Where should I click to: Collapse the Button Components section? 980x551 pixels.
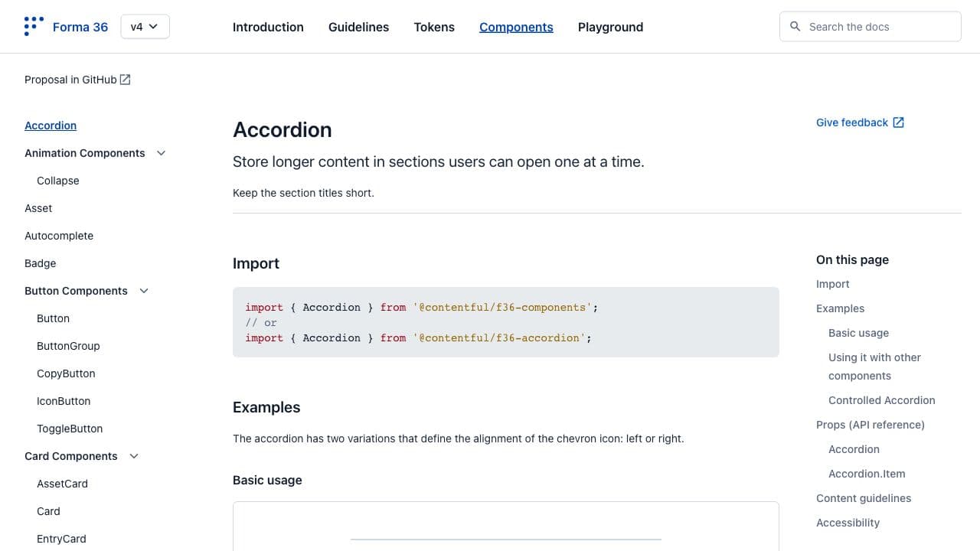(144, 291)
